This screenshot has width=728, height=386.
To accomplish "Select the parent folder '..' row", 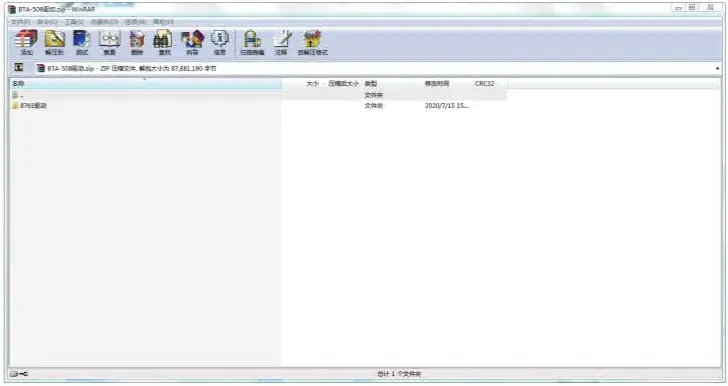I will click(258, 95).
